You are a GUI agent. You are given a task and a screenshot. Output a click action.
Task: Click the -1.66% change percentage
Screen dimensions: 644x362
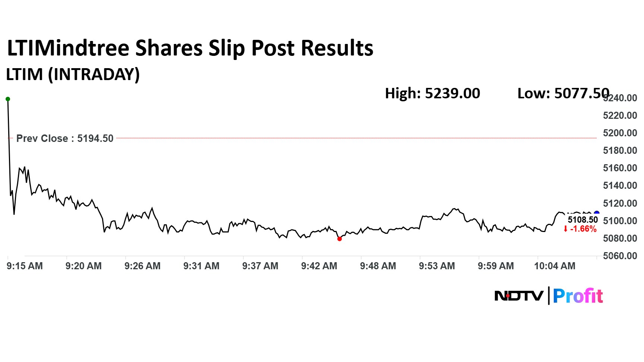click(x=583, y=229)
